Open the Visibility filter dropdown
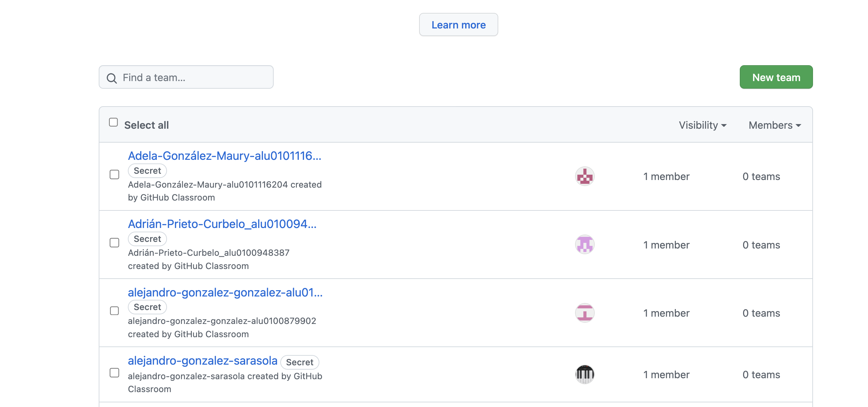 [703, 125]
